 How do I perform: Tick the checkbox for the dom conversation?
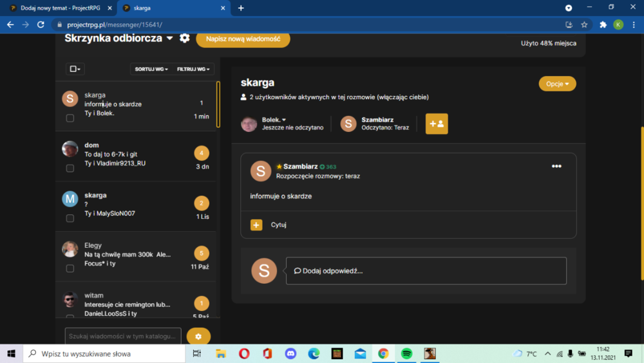point(70,169)
